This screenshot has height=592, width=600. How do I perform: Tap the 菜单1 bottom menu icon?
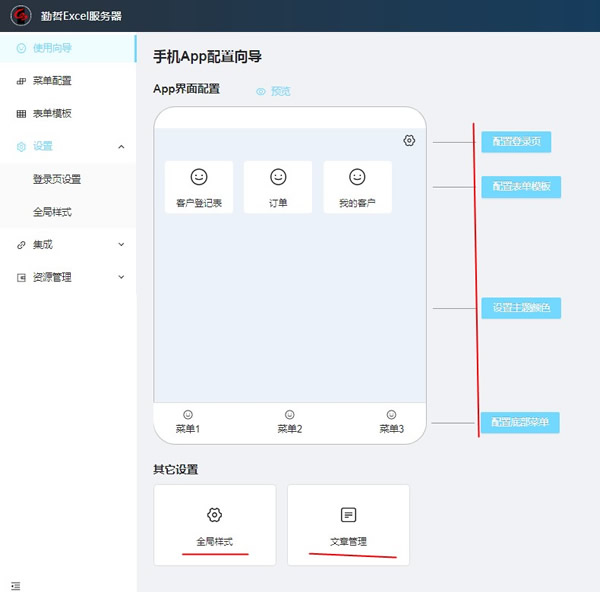click(x=188, y=414)
